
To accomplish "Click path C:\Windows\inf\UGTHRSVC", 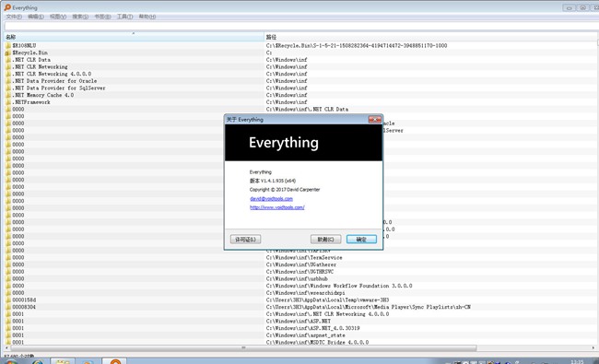I will (x=299, y=272).
